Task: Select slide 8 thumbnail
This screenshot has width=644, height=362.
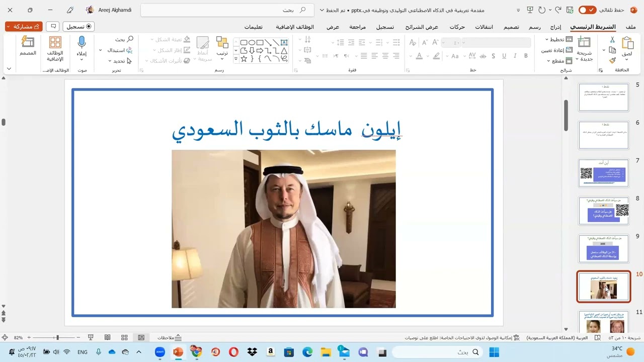Action: pos(604,211)
